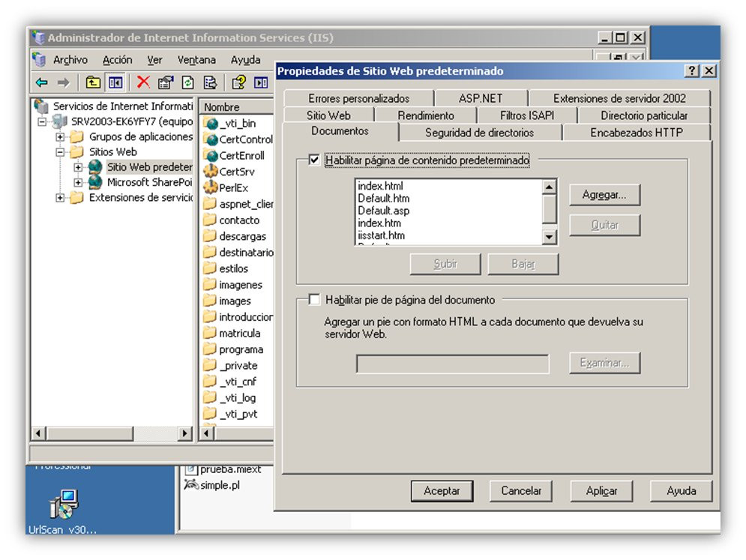Select the programa folder icon

click(210, 349)
